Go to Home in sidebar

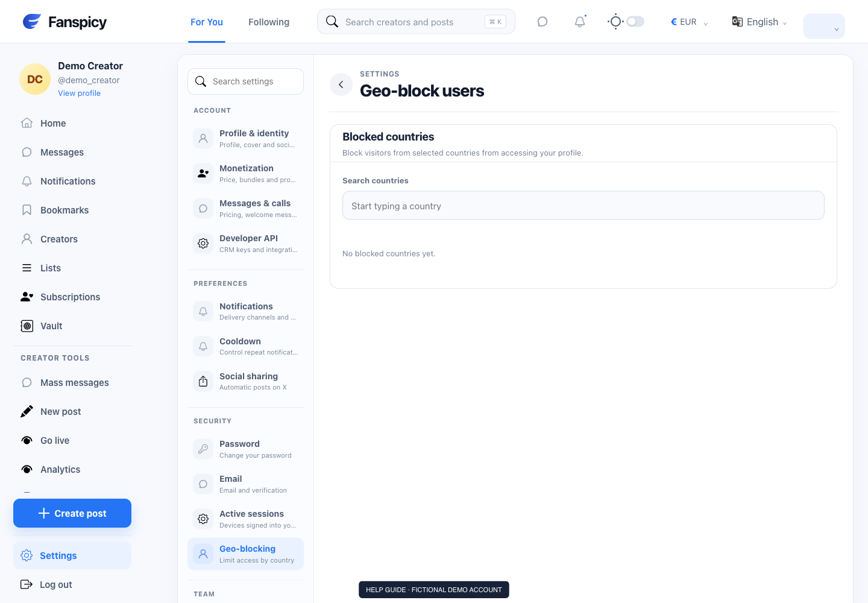click(x=72, y=123)
